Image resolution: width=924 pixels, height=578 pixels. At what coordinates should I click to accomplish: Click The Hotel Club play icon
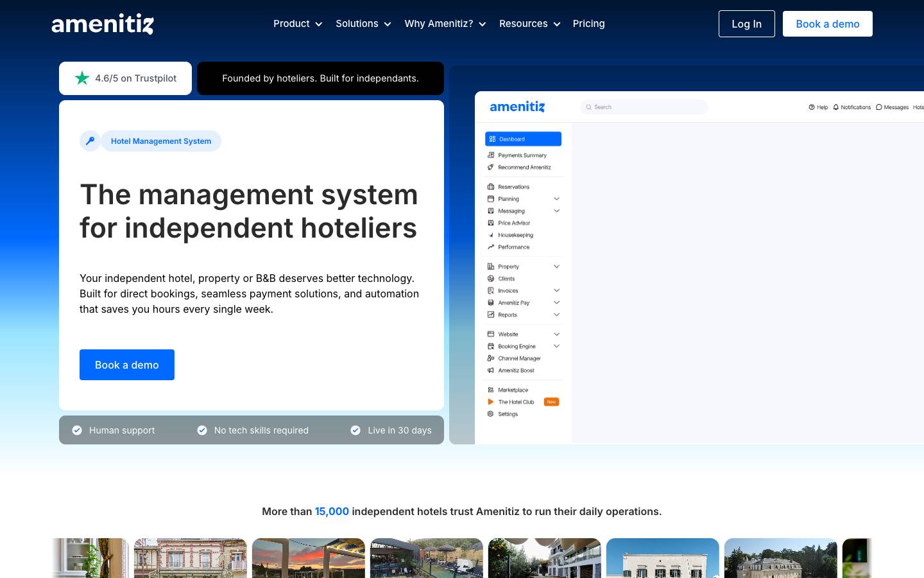coord(491,402)
